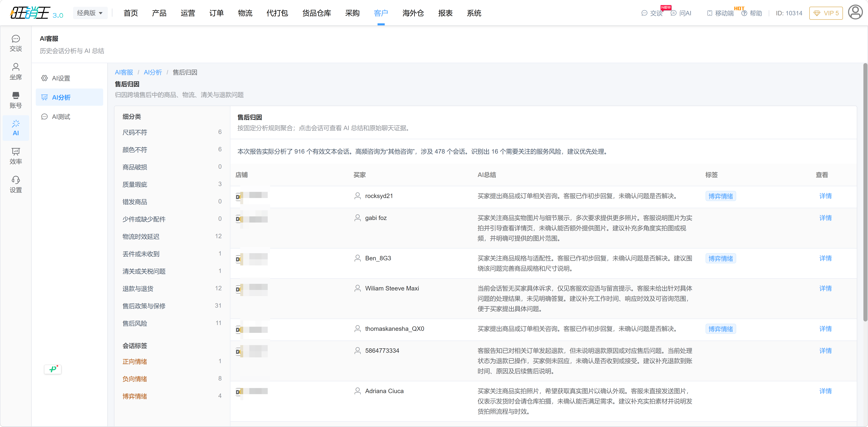Filter by 售后风险 subcategory

point(172,323)
